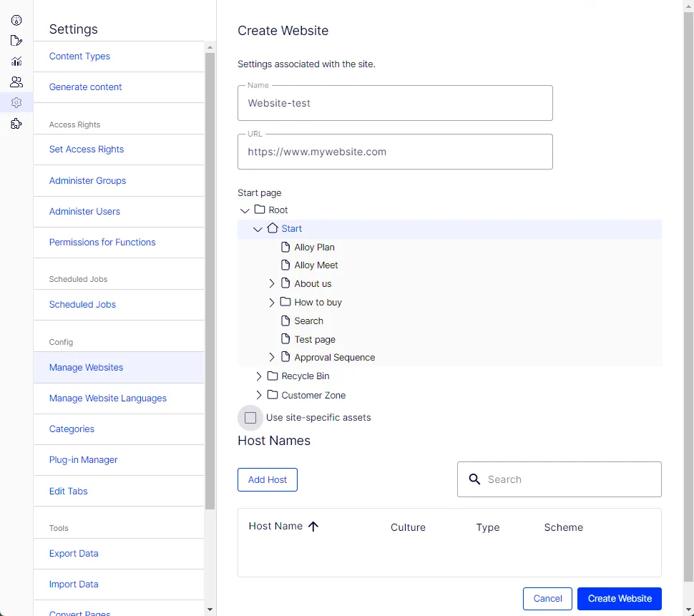Image resolution: width=694 pixels, height=616 pixels.
Task: Select Alloy Meet in the tree
Action: pyautogui.click(x=316, y=265)
